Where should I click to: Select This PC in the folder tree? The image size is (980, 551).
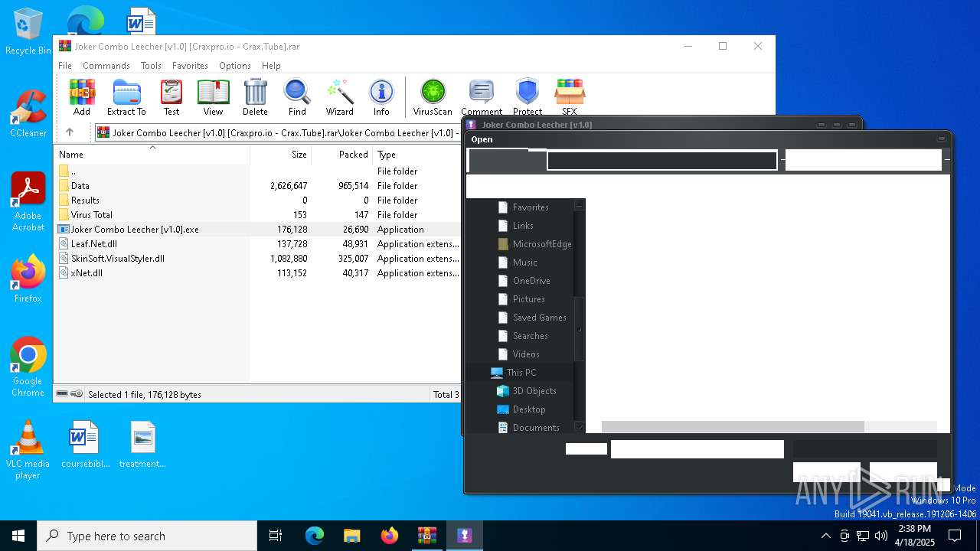(521, 373)
